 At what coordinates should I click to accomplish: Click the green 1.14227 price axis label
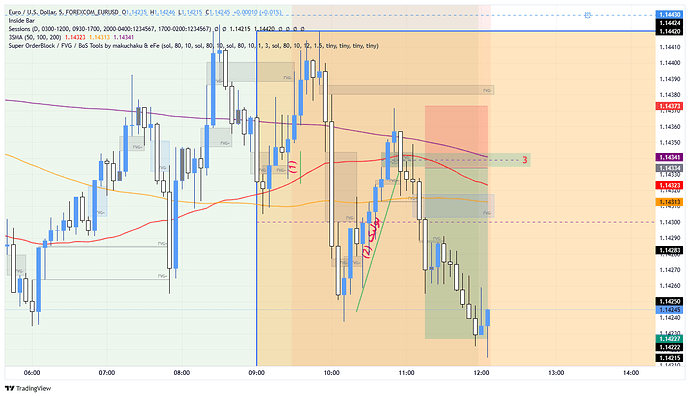(x=670, y=339)
